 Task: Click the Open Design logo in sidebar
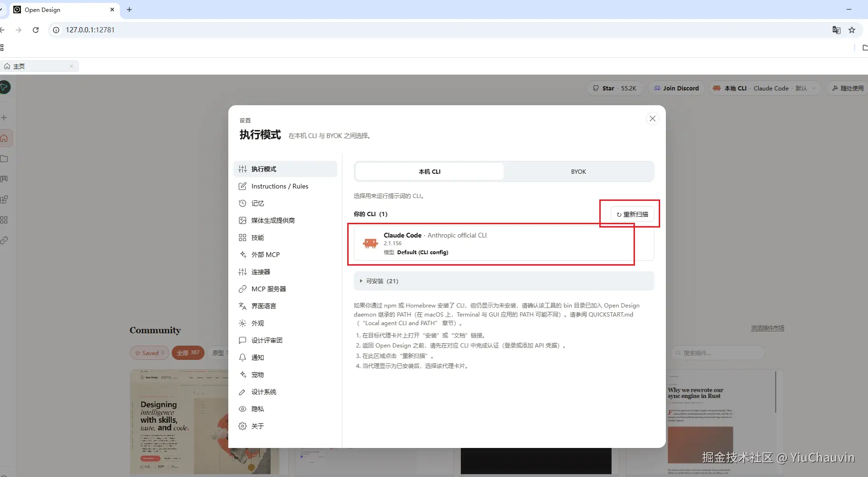[4, 87]
